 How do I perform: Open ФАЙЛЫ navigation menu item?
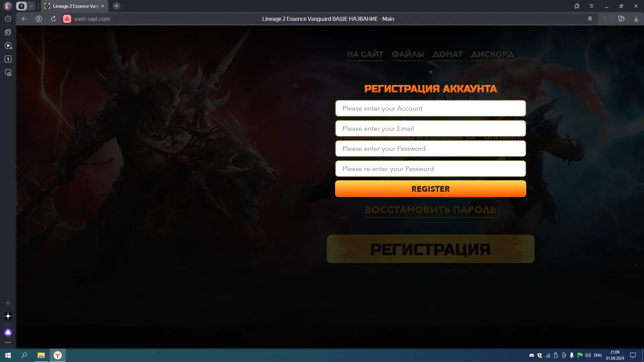coord(408,54)
